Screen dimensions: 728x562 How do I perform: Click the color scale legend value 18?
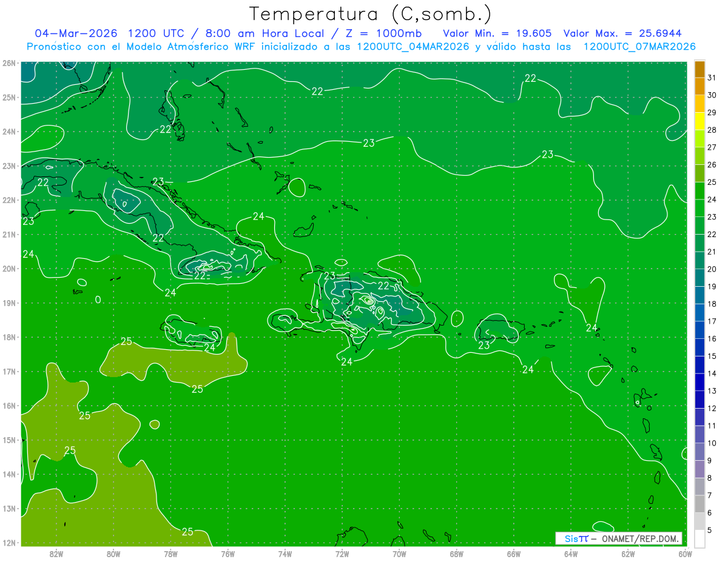click(712, 304)
